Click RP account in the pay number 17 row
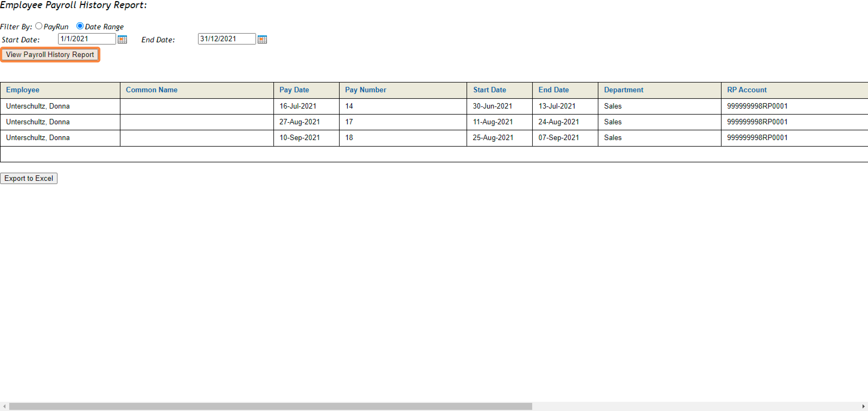 pos(757,122)
